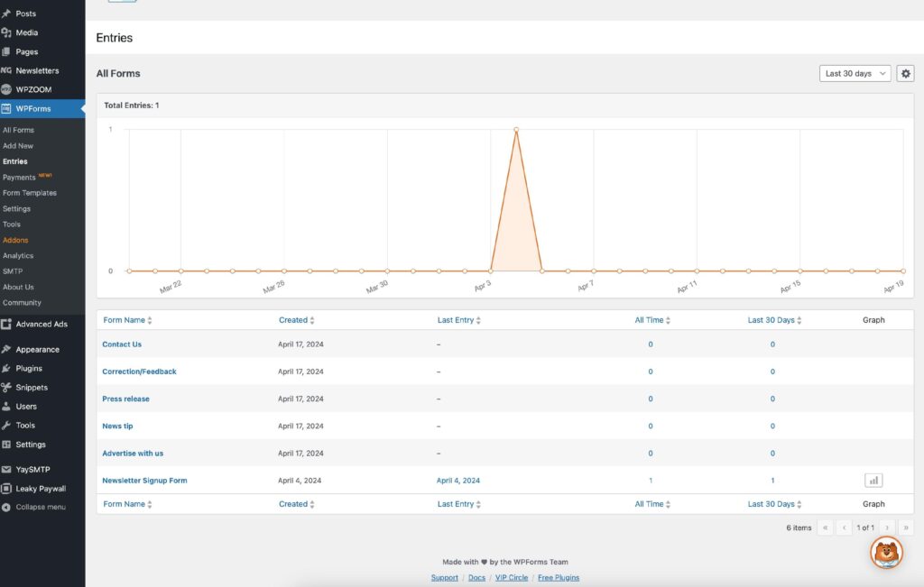Go to the next page of results
924x587 pixels.
pos(887,527)
